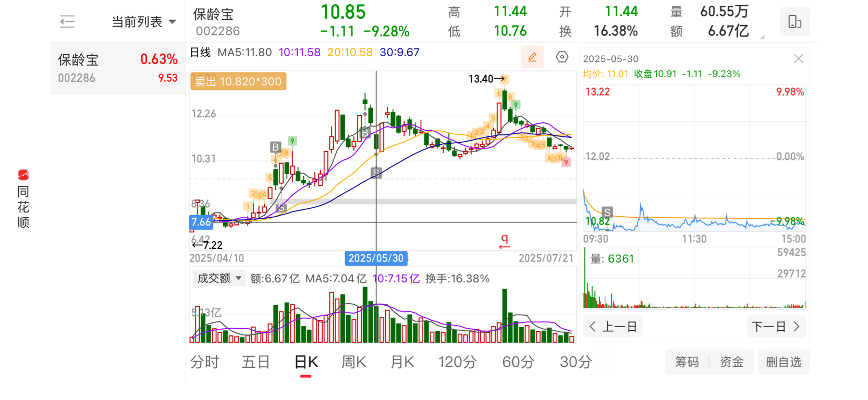Image resolution: width=868 pixels, height=400 pixels.
Task: Click 删自选 to remove from watchlist
Action: point(783,362)
